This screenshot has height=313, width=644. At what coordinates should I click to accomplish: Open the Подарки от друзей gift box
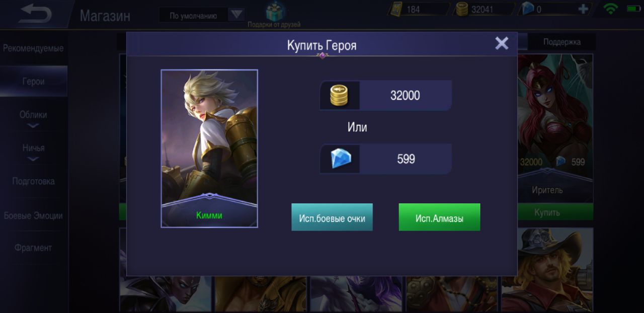pos(275,11)
